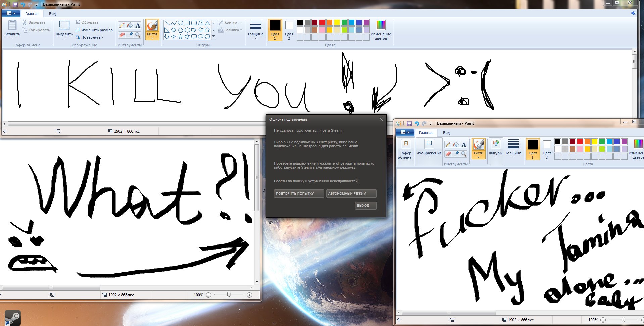This screenshot has width=644, height=326.
Task: Open the Контур outline dropdown
Action: (x=229, y=22)
